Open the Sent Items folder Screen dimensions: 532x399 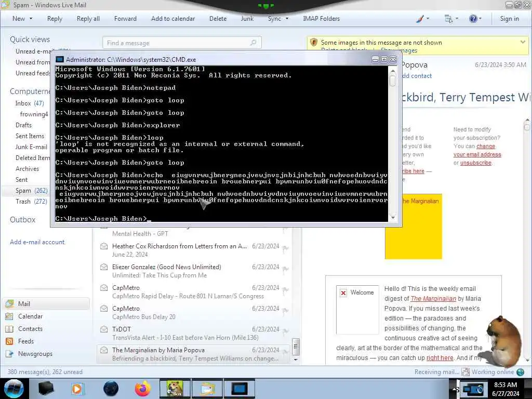(30, 136)
